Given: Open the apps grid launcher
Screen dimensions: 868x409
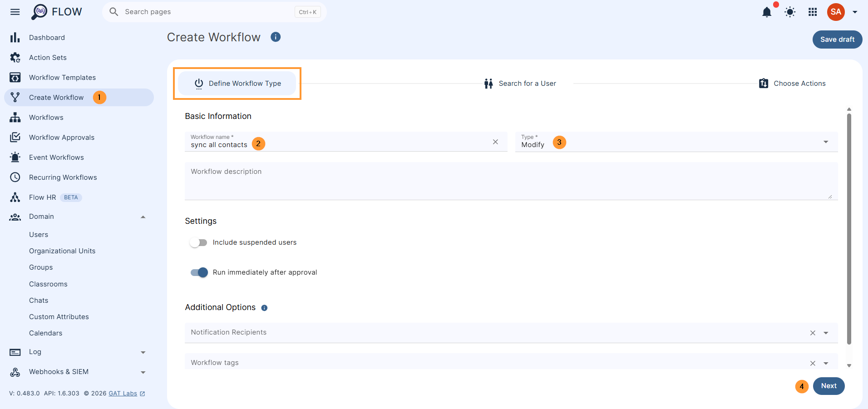Looking at the screenshot, I should click(813, 12).
